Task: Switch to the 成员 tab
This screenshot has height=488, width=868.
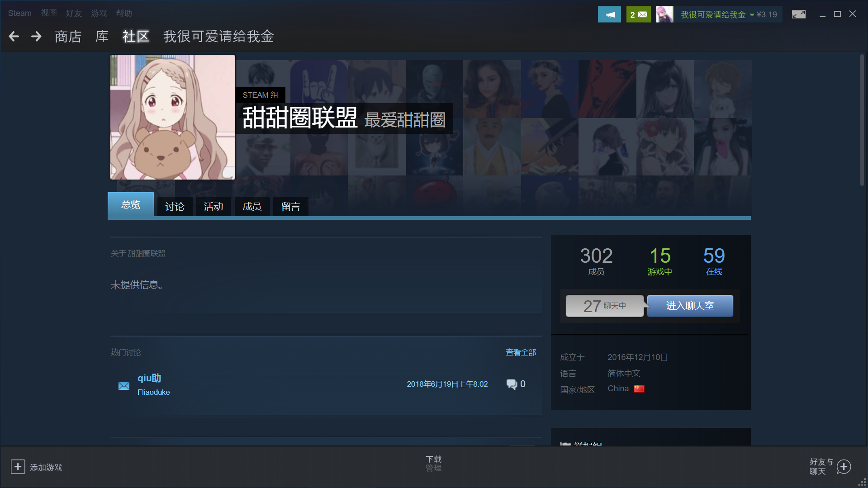Action: click(x=252, y=206)
